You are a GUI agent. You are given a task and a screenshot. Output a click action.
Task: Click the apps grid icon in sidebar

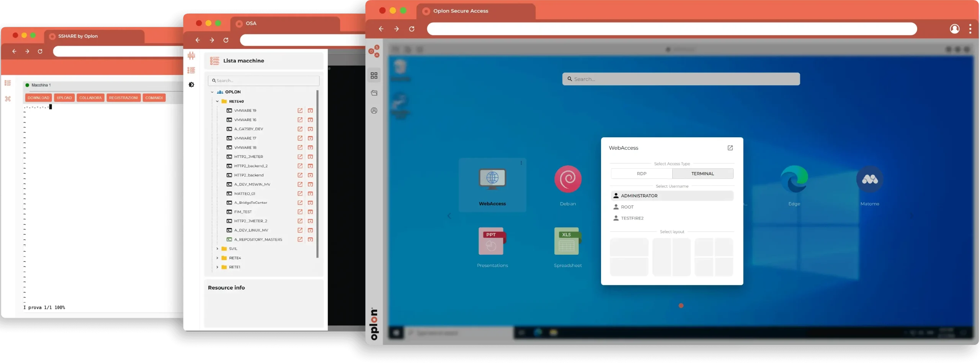point(374,76)
